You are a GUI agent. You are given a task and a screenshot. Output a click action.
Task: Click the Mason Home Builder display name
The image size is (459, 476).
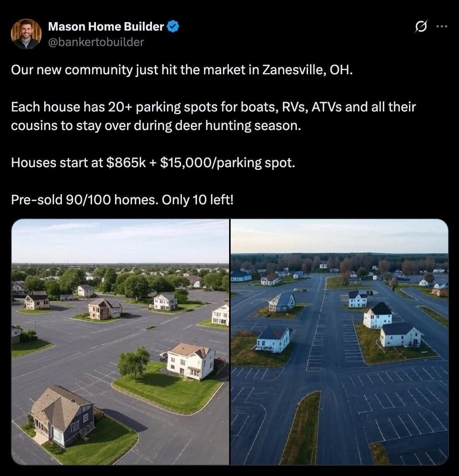click(x=106, y=27)
